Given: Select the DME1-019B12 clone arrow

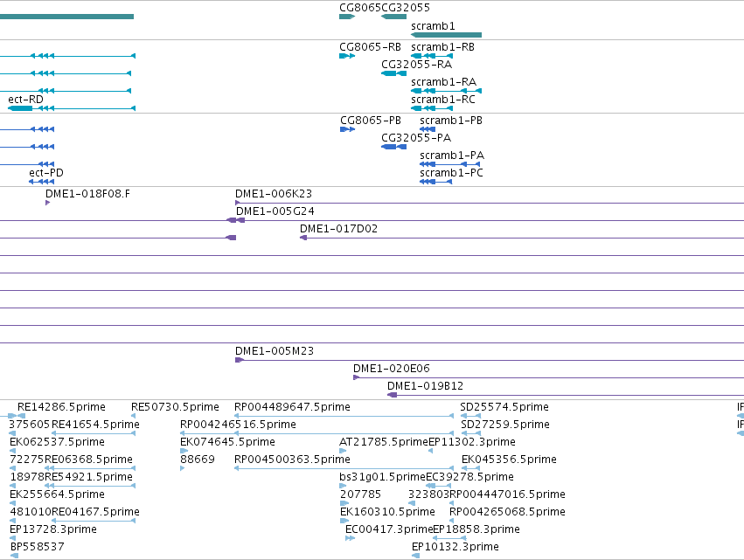Looking at the screenshot, I should click(x=392, y=395).
